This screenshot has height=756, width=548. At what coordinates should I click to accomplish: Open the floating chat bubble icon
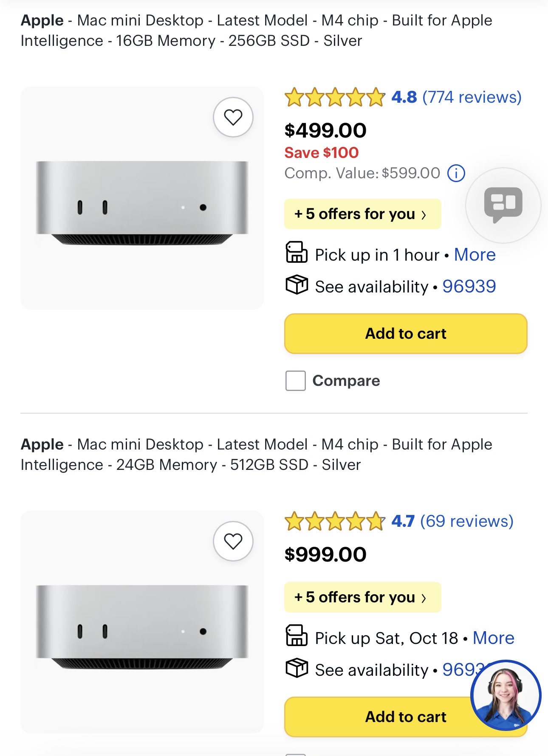503,205
